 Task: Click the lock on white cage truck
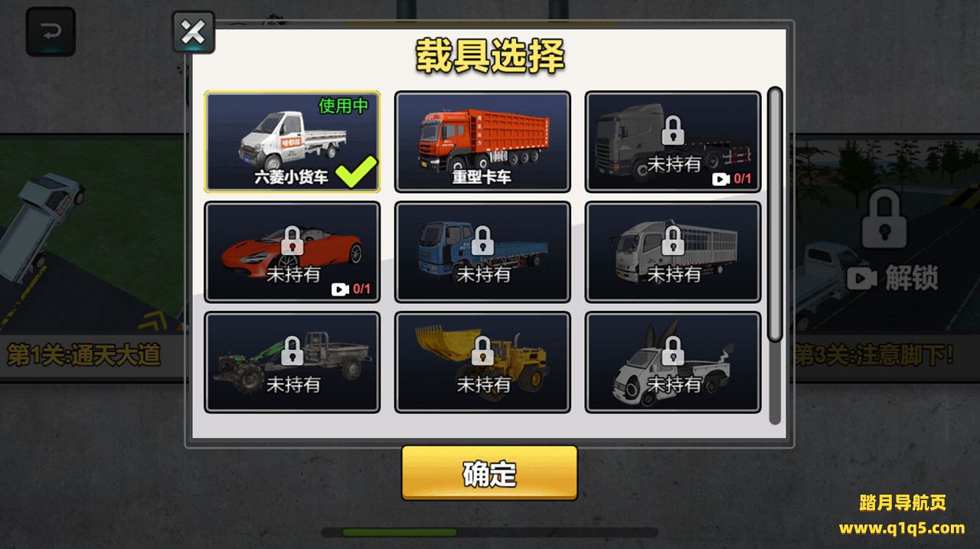click(x=672, y=240)
